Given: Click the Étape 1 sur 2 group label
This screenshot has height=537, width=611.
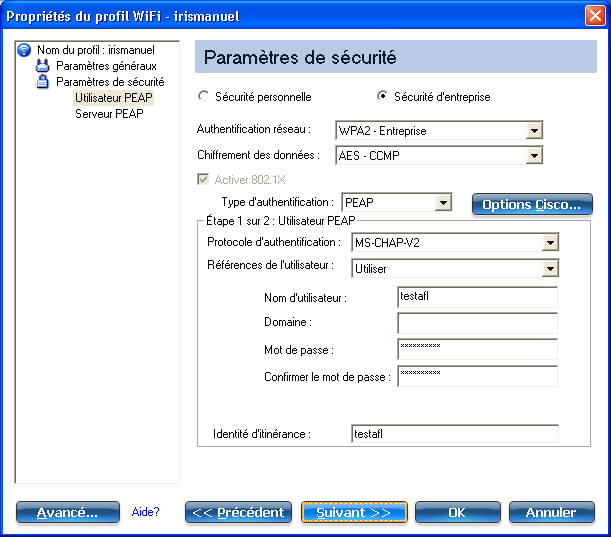Looking at the screenshot, I should pyautogui.click(x=281, y=221).
